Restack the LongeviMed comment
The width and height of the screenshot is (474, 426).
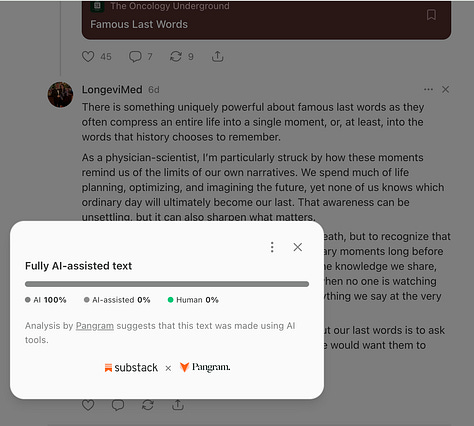click(148, 405)
